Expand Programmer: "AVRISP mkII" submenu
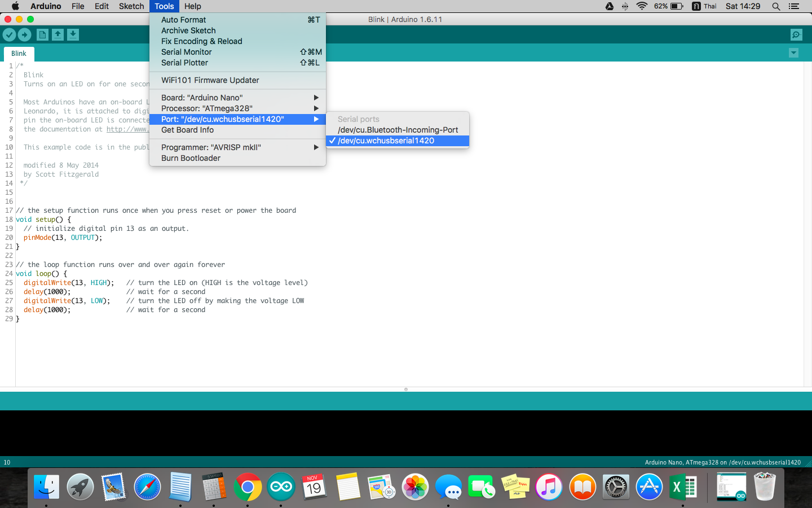812x508 pixels. (237, 147)
